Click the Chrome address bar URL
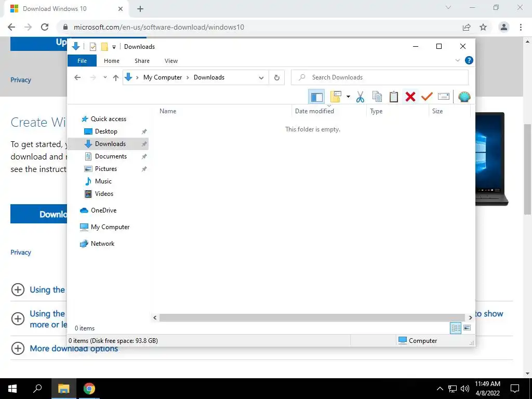This screenshot has height=399, width=532. 159,27
